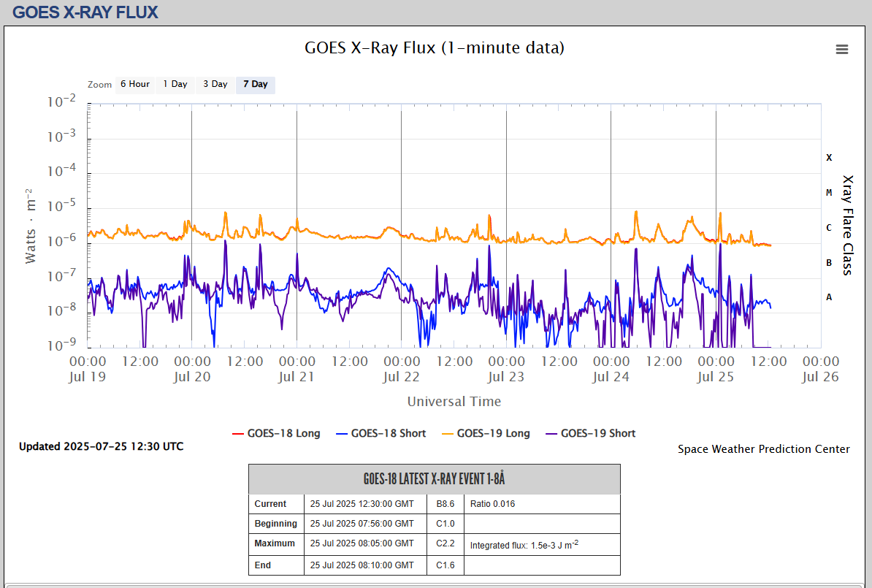Image resolution: width=872 pixels, height=588 pixels.
Task: Click the C flare class marker
Action: (x=829, y=227)
